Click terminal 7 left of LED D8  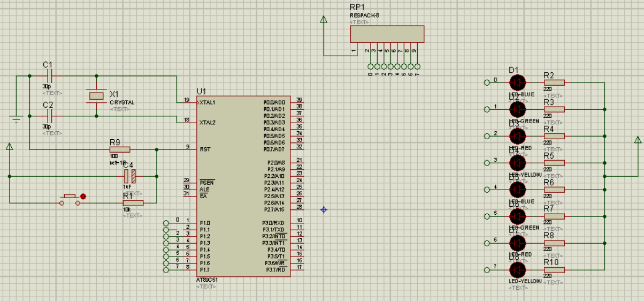point(487,269)
